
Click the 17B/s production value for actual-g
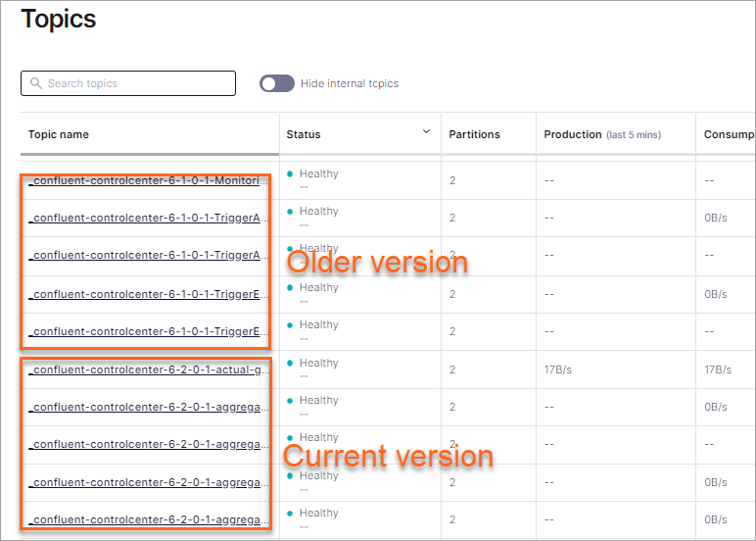coord(558,370)
